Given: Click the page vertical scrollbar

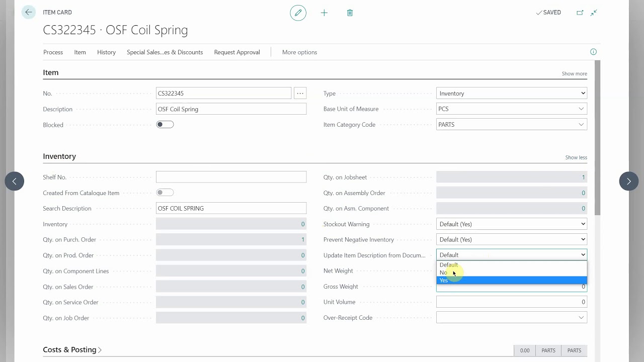Looking at the screenshot, I should pos(598,138).
